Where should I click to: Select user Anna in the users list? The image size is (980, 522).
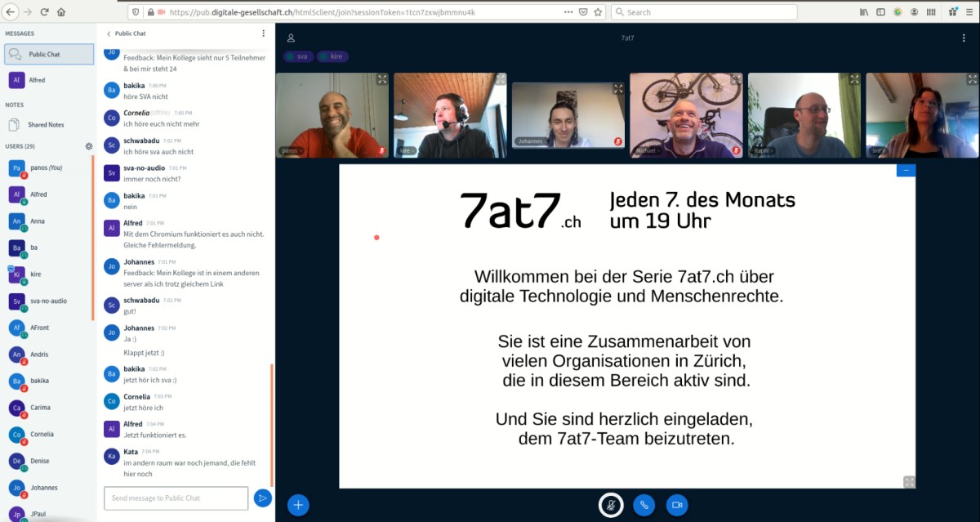38,221
